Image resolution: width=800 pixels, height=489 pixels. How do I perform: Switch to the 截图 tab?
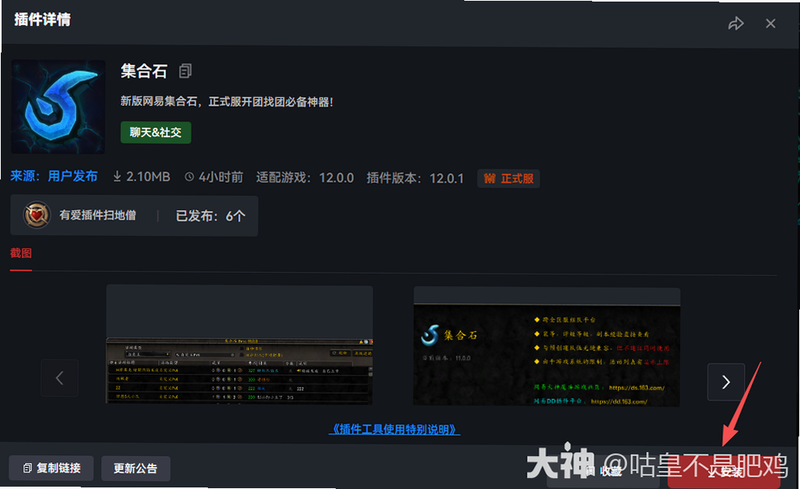tap(21, 253)
